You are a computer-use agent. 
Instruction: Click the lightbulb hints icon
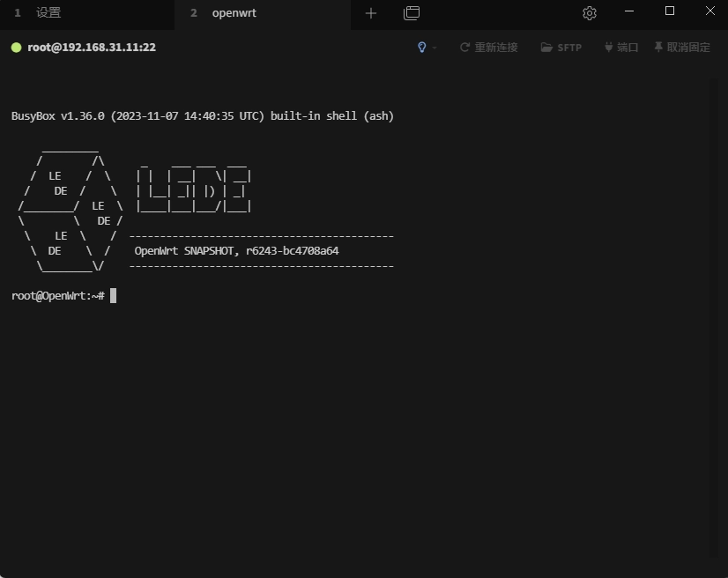[421, 48]
